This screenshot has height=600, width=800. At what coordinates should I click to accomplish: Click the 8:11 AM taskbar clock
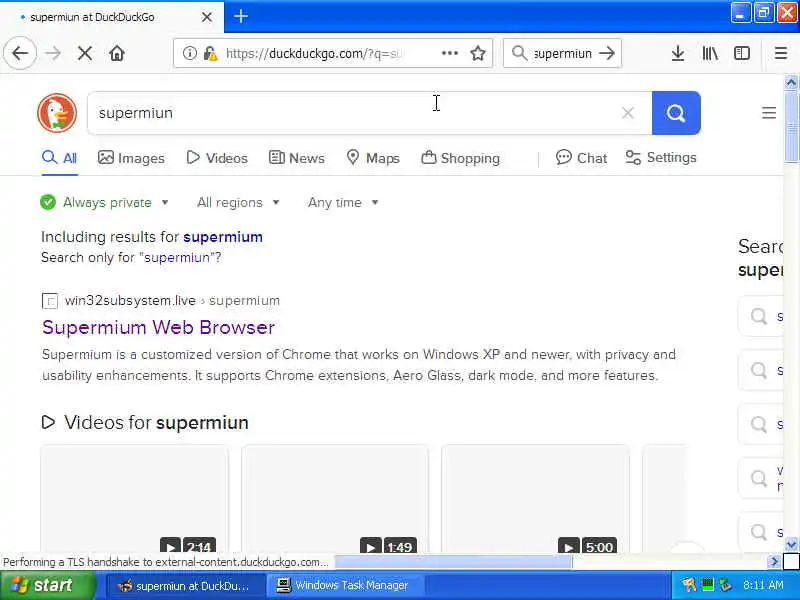763,585
